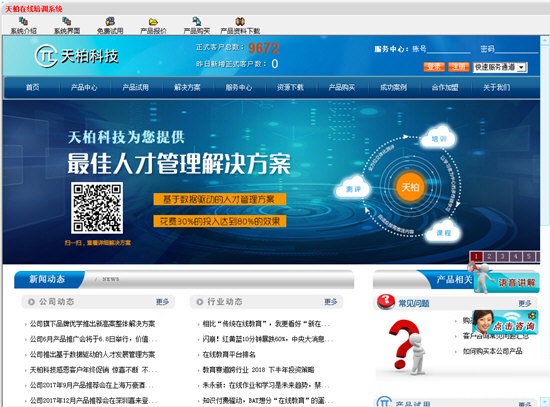Open news '公司推出基于数据驱动的人才发展管理方案'
The width and height of the screenshot is (550, 407).
92,354
